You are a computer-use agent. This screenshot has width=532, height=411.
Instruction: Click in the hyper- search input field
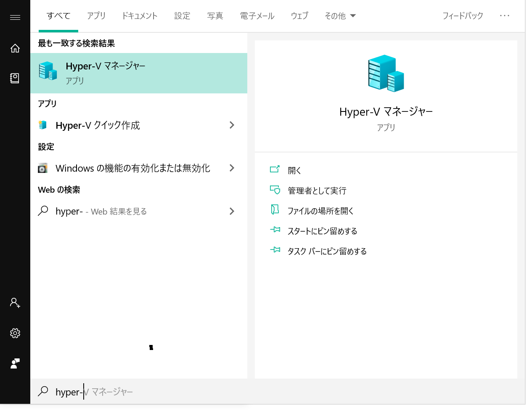[x=278, y=392]
